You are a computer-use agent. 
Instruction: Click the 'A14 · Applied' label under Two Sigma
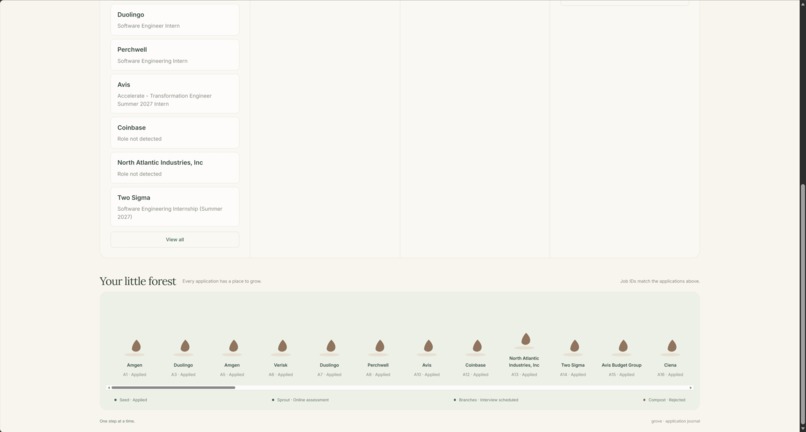(x=573, y=375)
